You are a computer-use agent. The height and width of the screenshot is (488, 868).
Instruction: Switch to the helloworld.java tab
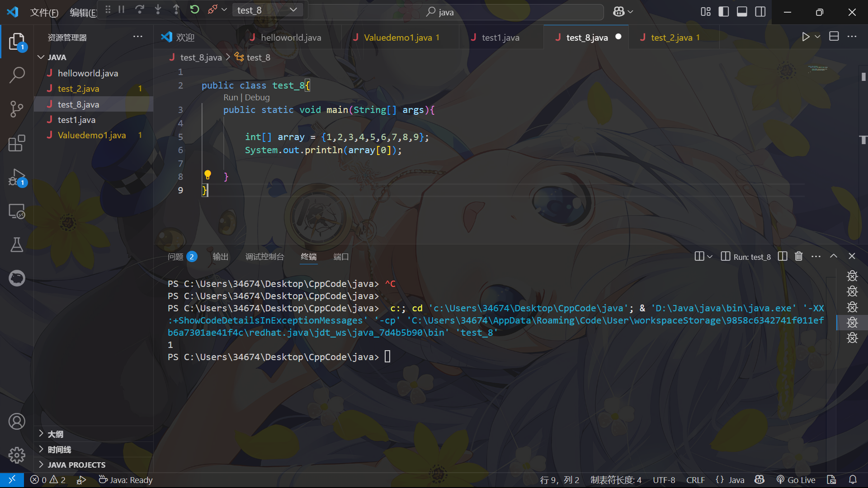[290, 38]
